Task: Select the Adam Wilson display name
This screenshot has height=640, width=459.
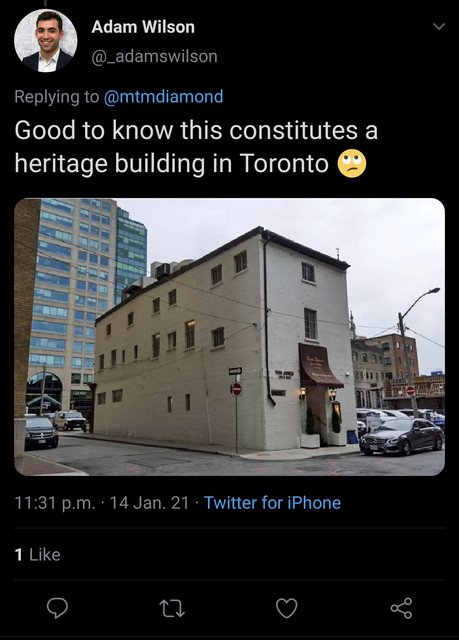Action: point(143,27)
